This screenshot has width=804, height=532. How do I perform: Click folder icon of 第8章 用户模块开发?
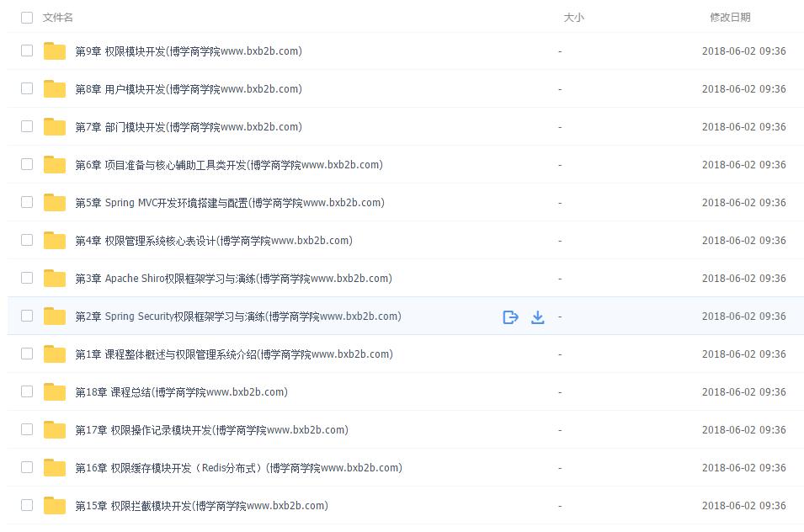click(55, 89)
